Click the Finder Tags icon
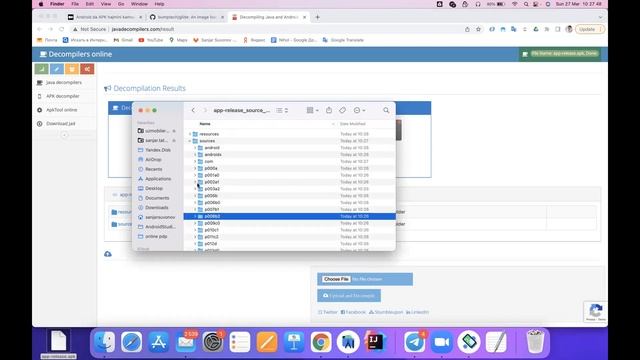640x360 pixels. click(x=342, y=110)
